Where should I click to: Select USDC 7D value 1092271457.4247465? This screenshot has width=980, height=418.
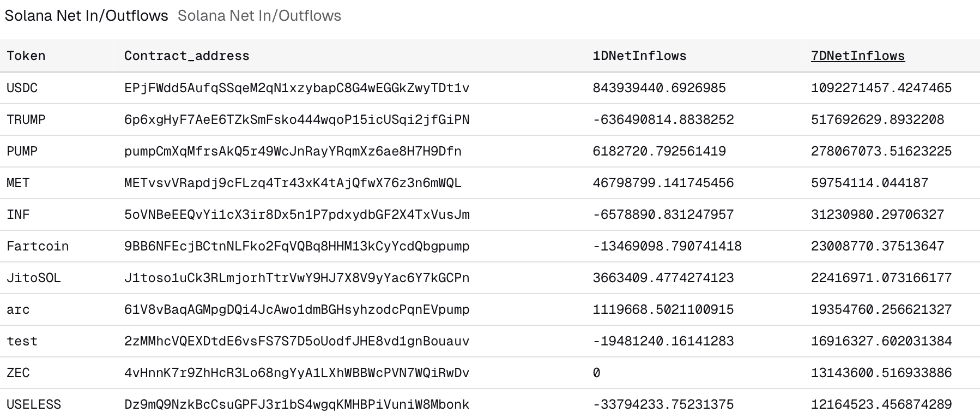[x=881, y=88]
